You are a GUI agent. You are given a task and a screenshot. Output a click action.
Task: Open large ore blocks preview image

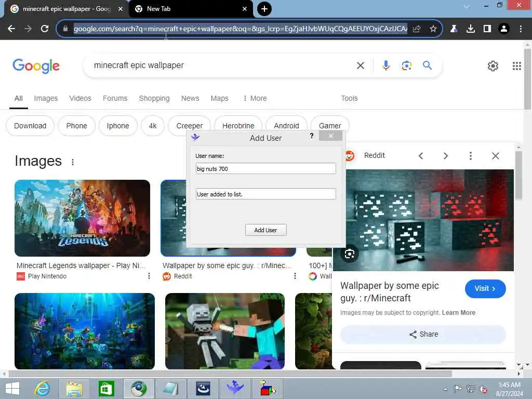click(423, 220)
